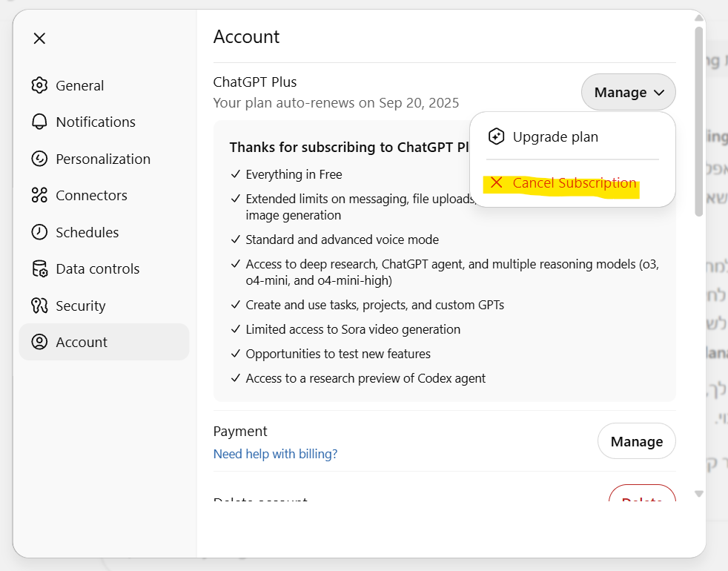Select Upgrade plan from the menu
Image resolution: width=728 pixels, height=571 pixels.
555,137
